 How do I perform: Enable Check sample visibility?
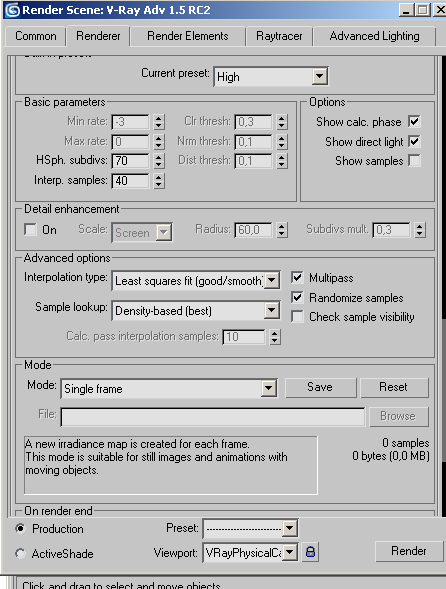[x=297, y=317]
